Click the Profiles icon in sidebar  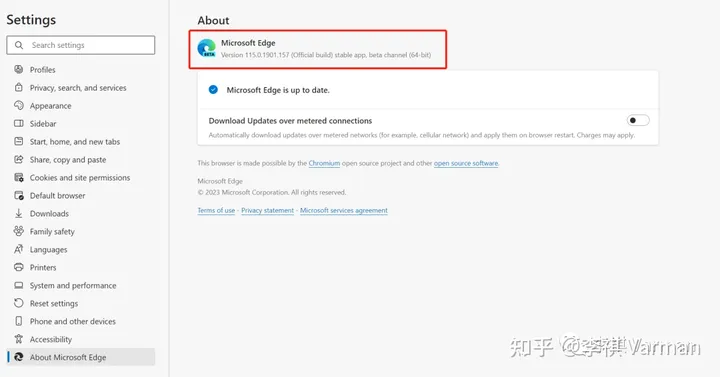click(x=19, y=69)
